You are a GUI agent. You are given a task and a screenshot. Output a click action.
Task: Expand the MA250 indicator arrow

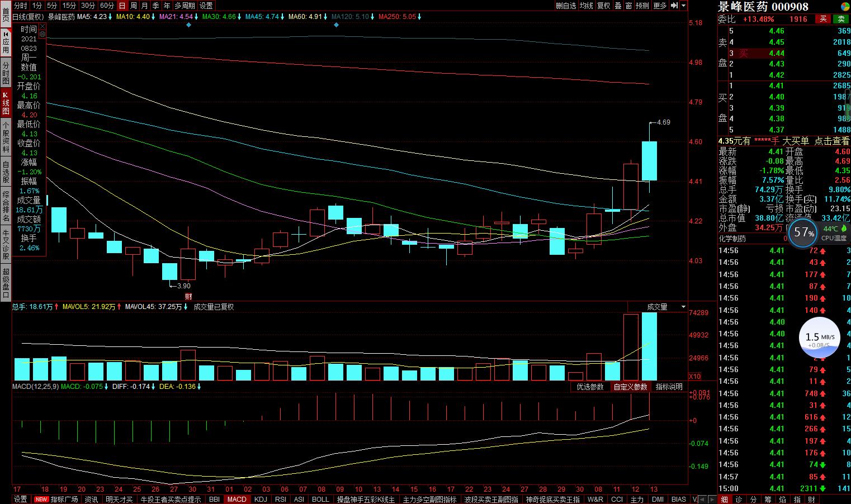pos(420,17)
